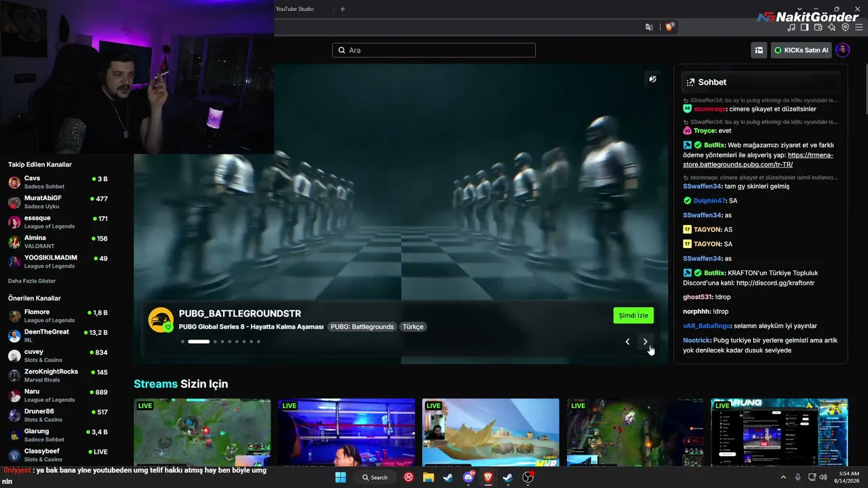868x488 pixels.
Task: Show hidden system tray icons
Action: click(x=783, y=477)
